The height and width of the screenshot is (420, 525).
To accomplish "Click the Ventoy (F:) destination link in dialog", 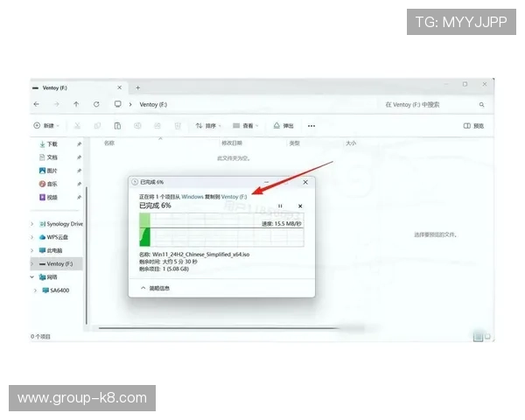I will tap(234, 197).
